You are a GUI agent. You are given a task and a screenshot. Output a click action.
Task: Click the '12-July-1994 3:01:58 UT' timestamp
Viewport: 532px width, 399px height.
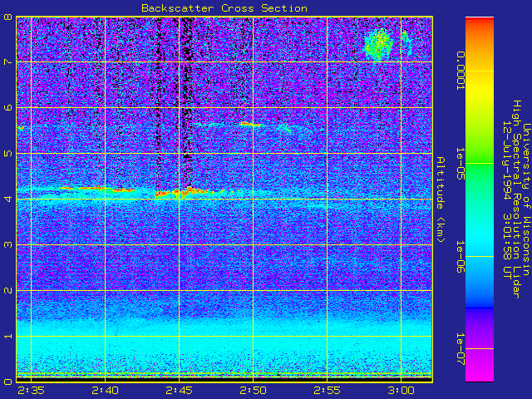point(506,199)
